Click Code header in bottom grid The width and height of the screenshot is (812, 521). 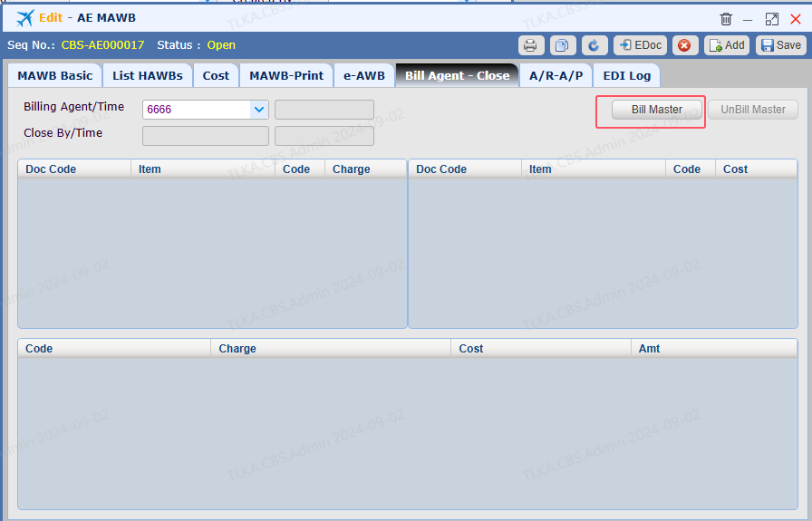pyautogui.click(x=114, y=349)
